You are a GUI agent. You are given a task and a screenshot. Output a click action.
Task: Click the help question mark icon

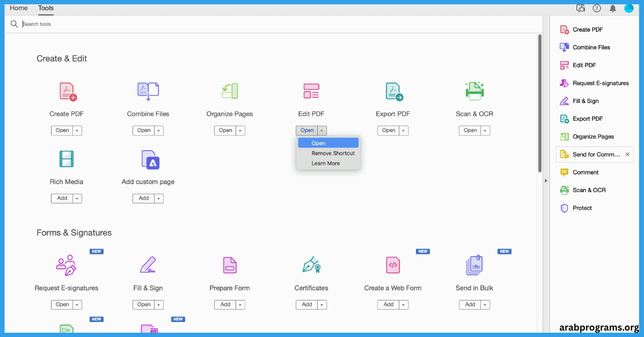597,8
